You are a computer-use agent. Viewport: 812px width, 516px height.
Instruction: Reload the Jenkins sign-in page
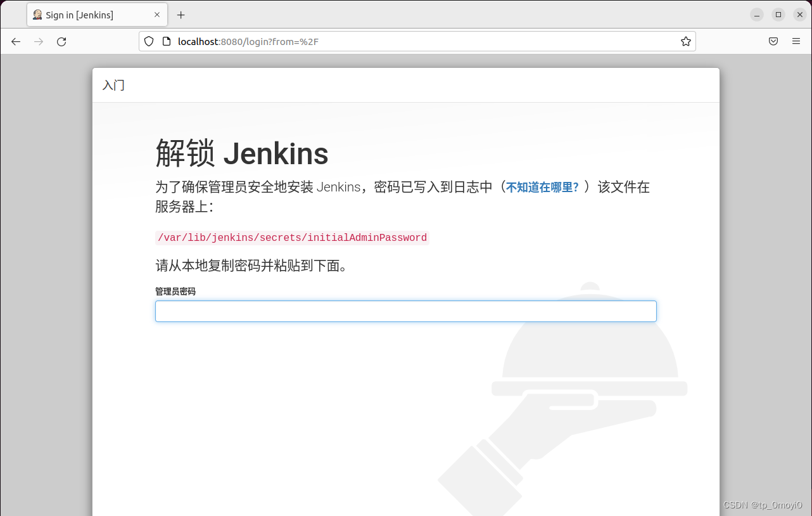61,41
